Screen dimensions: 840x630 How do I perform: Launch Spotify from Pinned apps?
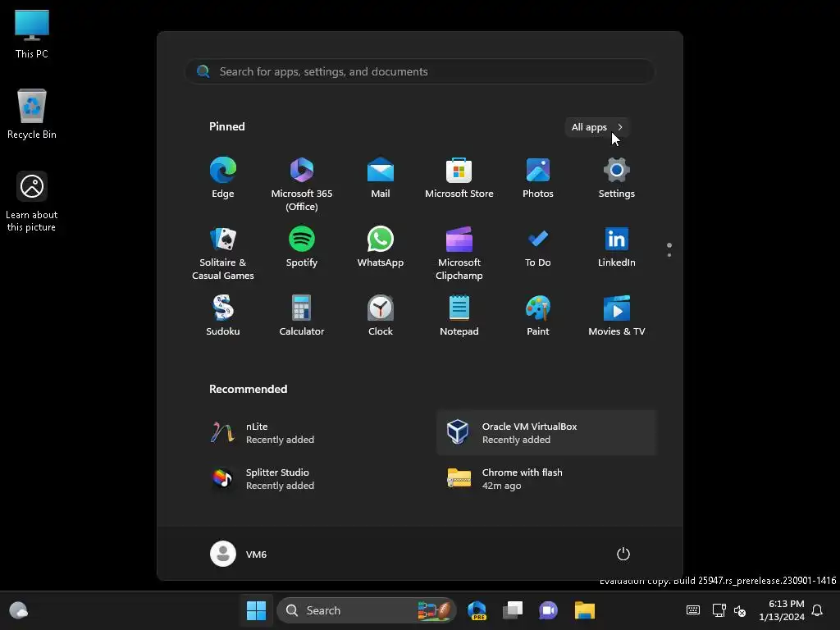pyautogui.click(x=302, y=247)
